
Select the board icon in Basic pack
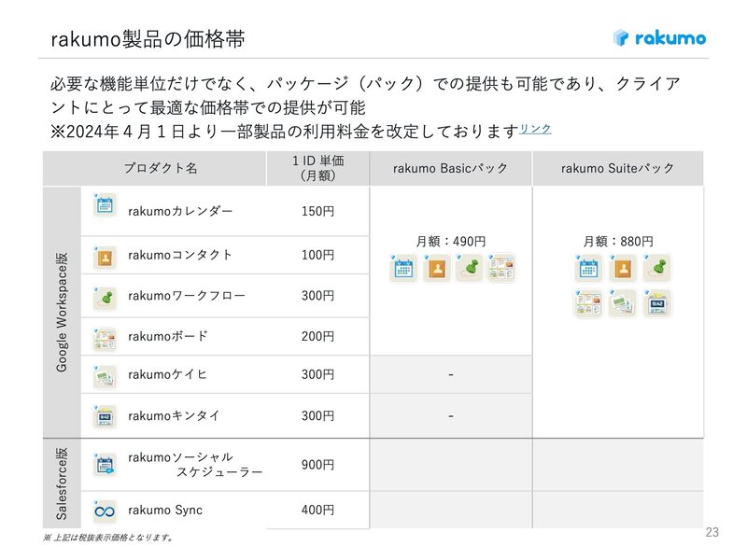[501, 268]
